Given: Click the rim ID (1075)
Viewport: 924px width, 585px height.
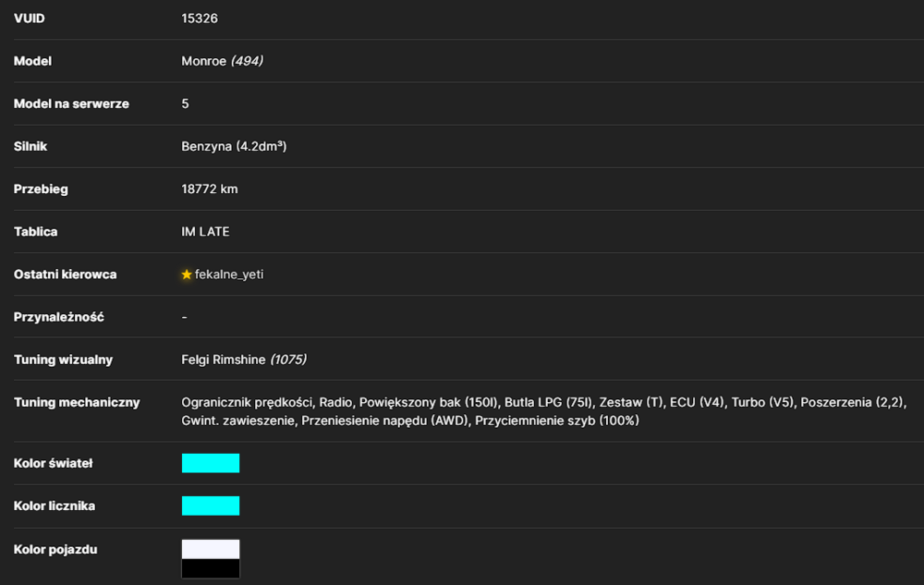Looking at the screenshot, I should click(x=288, y=360).
